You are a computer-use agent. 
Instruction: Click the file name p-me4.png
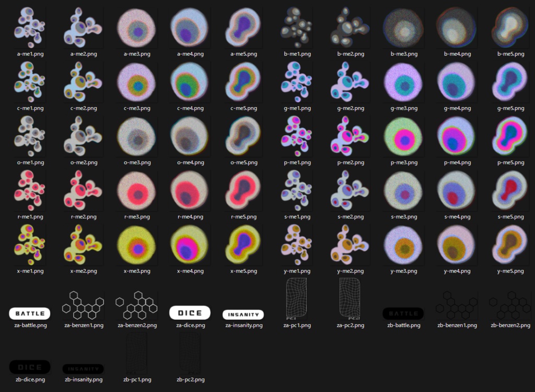coord(457,163)
